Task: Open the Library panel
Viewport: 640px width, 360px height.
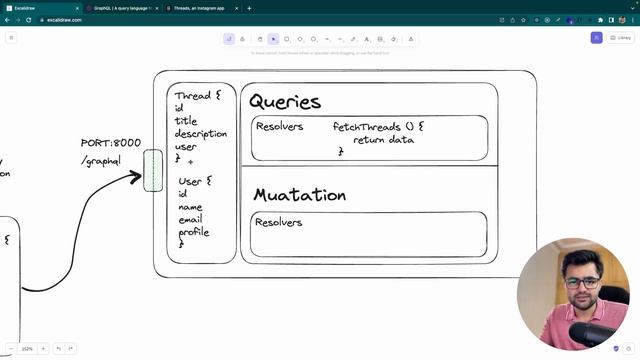Action: coord(620,38)
